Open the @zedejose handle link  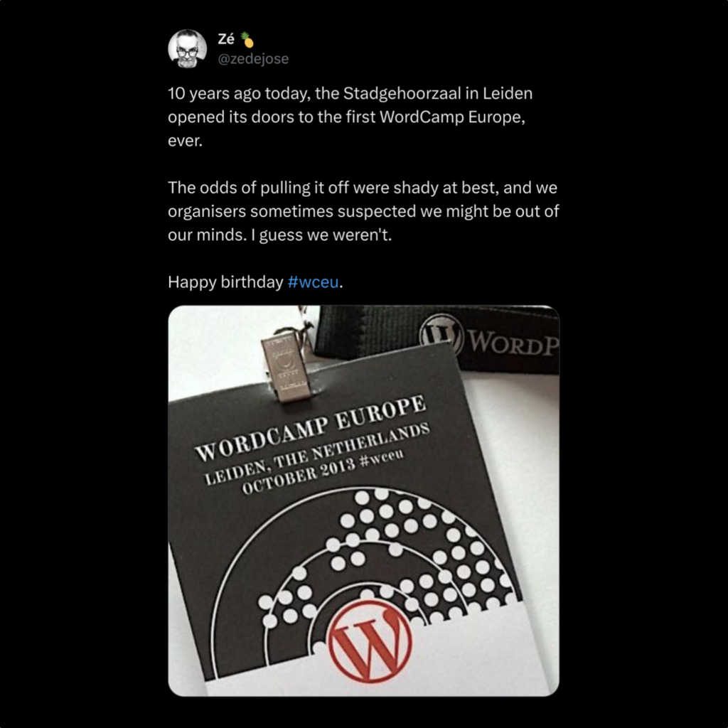pyautogui.click(x=253, y=58)
